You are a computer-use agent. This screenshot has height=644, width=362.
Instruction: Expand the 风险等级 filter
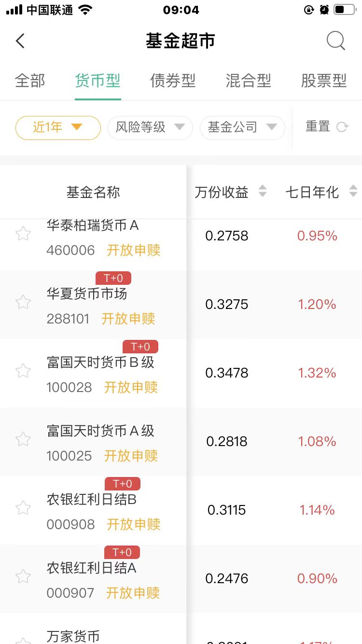(x=150, y=127)
